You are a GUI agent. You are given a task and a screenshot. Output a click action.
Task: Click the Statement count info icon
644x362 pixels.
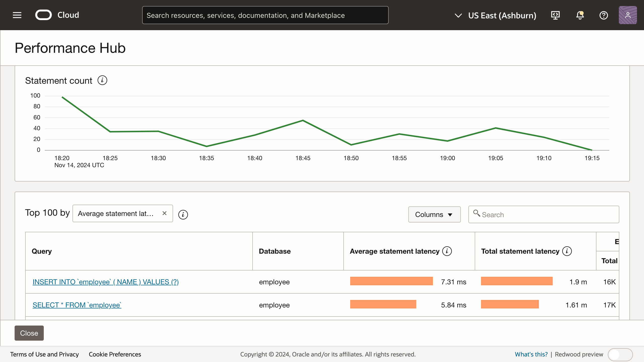(x=102, y=80)
